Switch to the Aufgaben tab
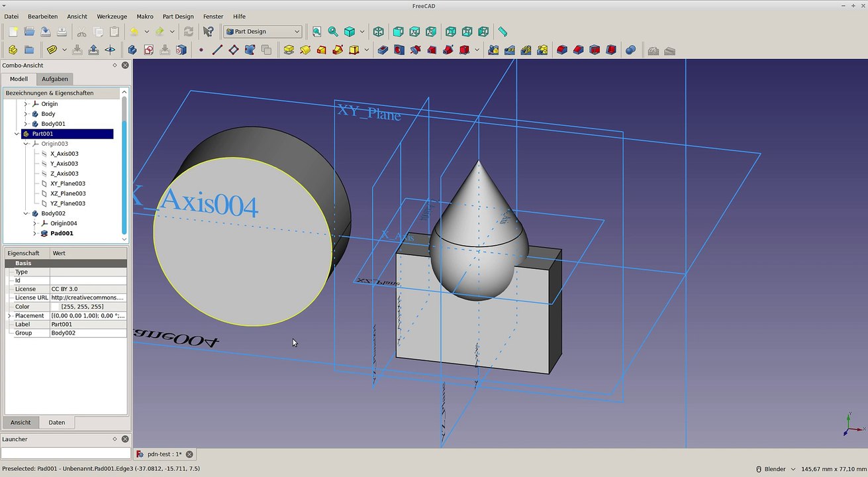Screen dimensions: 868x477 tap(55, 79)
